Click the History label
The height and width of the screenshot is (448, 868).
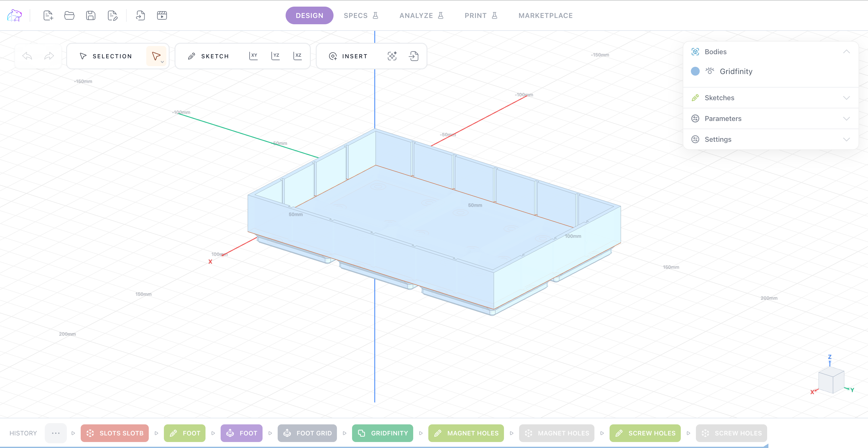pyautogui.click(x=23, y=433)
